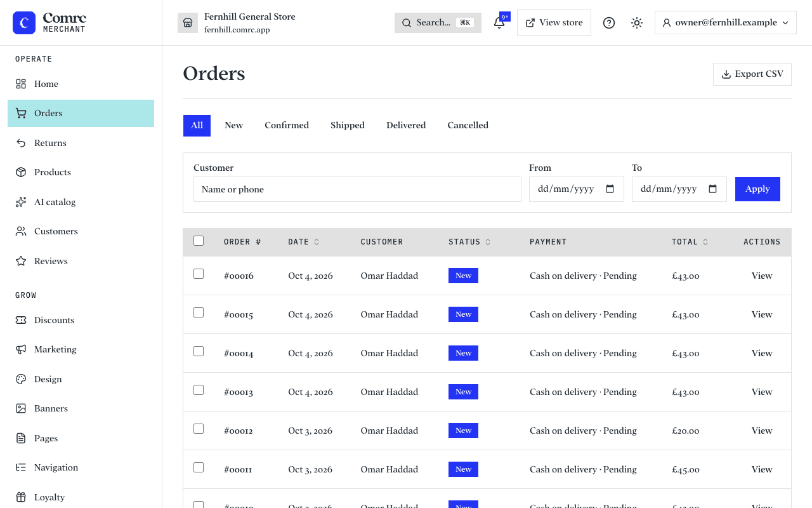
Task: Toggle the light/dark theme sun icon
Action: pyautogui.click(x=637, y=23)
